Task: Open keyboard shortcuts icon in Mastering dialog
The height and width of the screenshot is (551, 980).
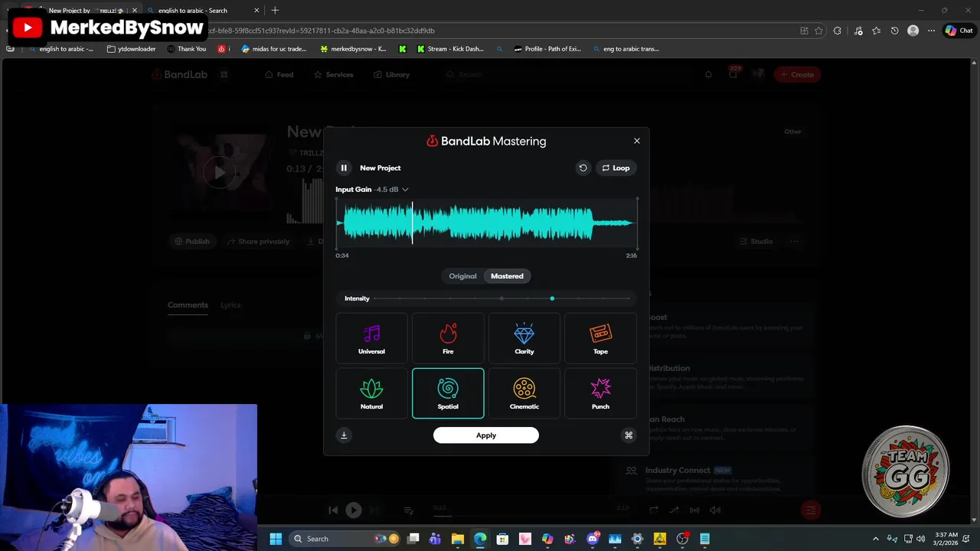Action: 629,435
